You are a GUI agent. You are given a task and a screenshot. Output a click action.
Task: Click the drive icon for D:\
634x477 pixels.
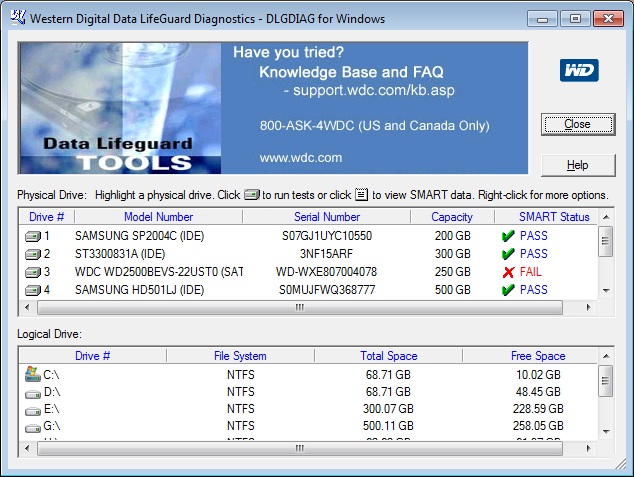33,393
